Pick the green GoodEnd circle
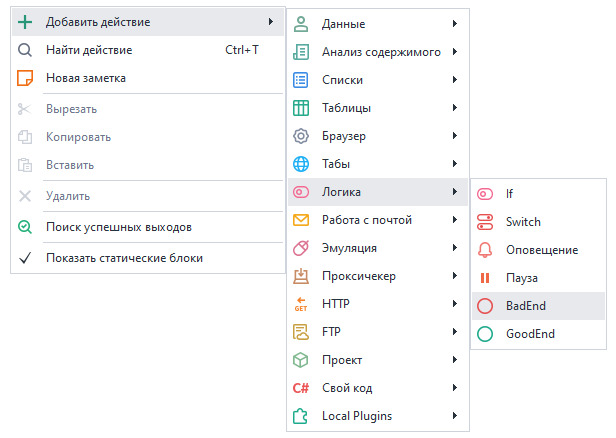 pos(485,334)
